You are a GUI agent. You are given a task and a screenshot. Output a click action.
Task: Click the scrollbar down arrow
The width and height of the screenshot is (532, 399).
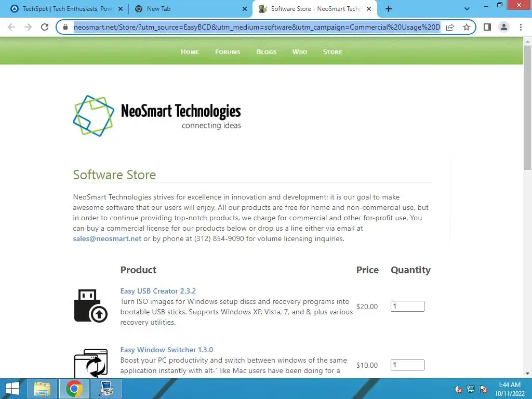pos(527,374)
